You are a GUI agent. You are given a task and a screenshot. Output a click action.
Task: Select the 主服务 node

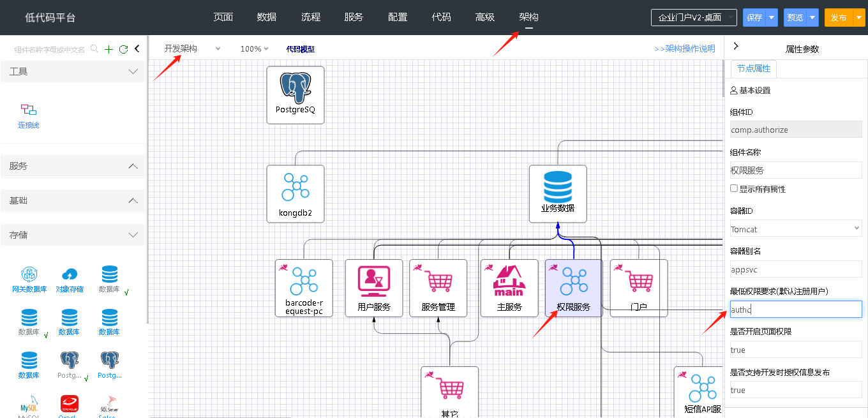click(509, 288)
